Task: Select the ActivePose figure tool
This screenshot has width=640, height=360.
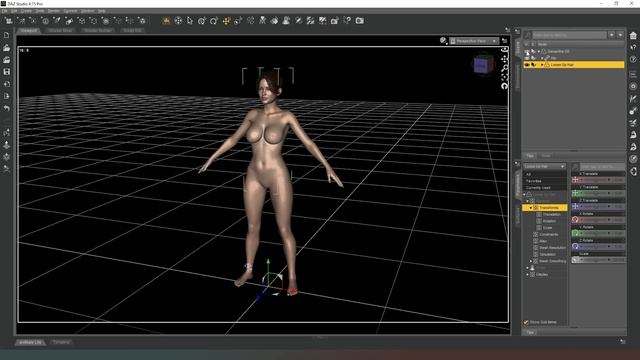Action: click(262, 20)
